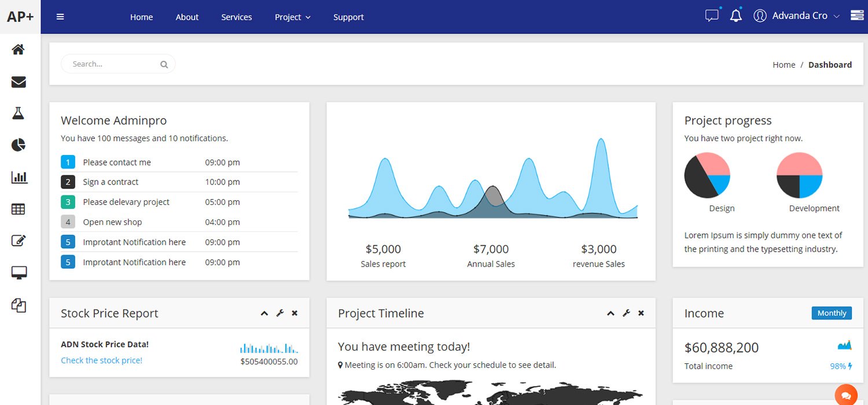This screenshot has height=405, width=868.
Task: Click the 05:00 pm time entry
Action: 222,202
